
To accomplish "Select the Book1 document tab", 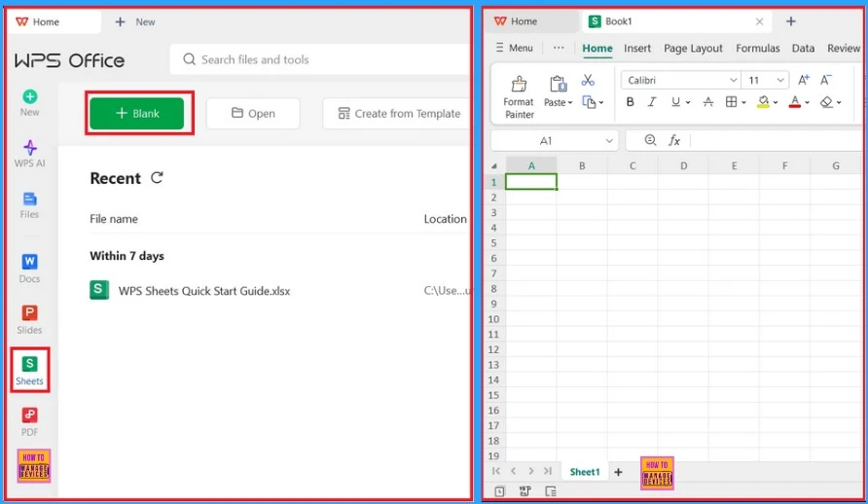I will tap(677, 21).
